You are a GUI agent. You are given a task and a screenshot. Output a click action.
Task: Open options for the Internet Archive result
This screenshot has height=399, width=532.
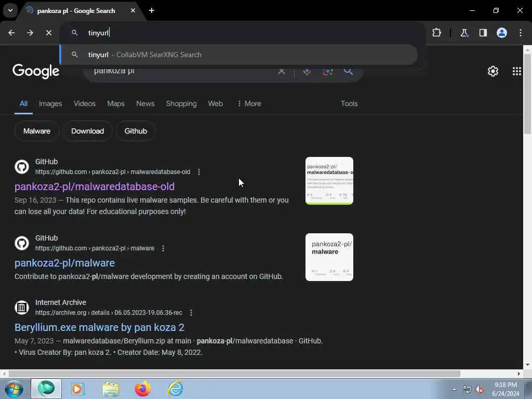coord(191,313)
